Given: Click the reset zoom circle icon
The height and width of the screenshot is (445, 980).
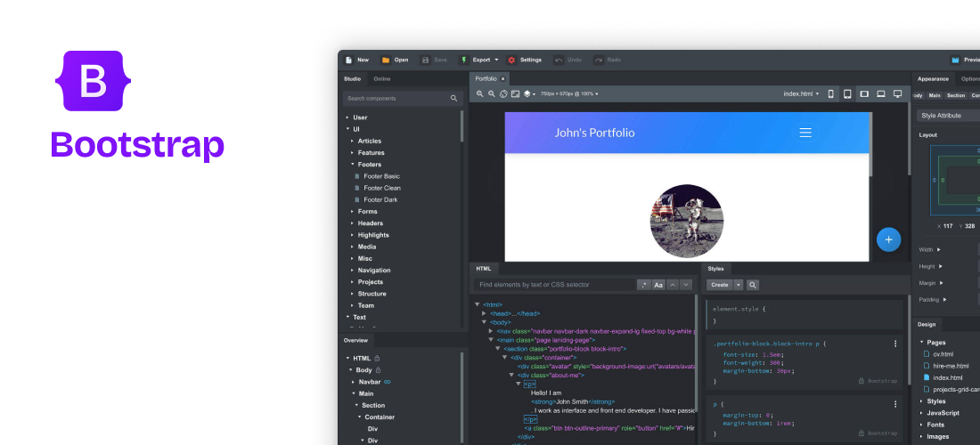Looking at the screenshot, I should point(503,93).
